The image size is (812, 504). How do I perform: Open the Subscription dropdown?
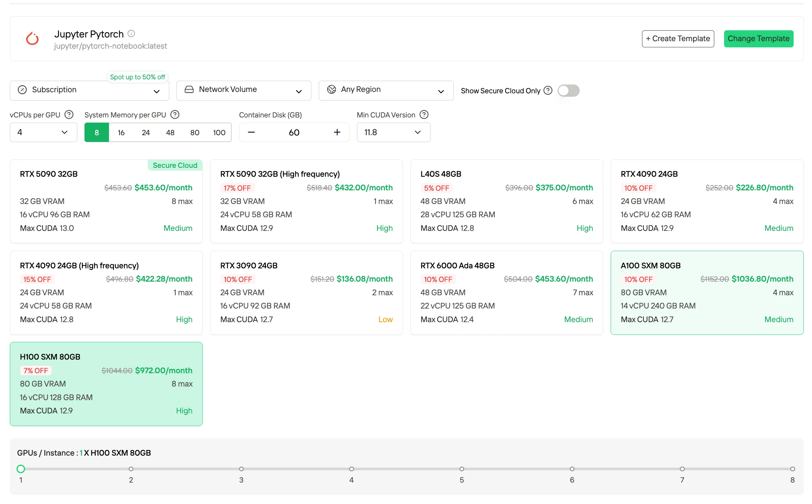[90, 91]
